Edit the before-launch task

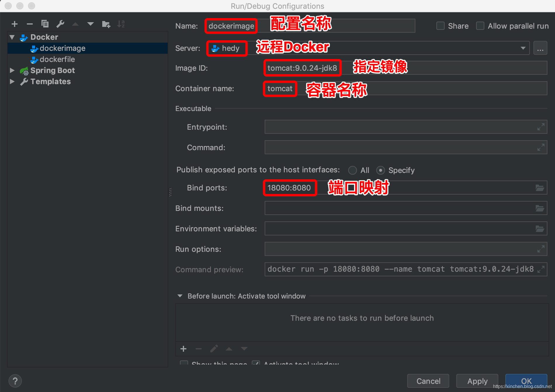pos(214,349)
